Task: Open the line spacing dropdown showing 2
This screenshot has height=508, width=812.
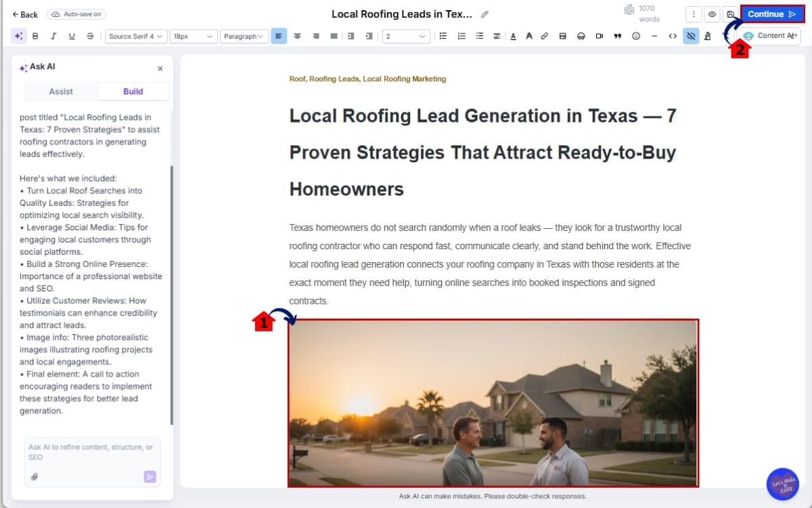Action: tap(406, 36)
